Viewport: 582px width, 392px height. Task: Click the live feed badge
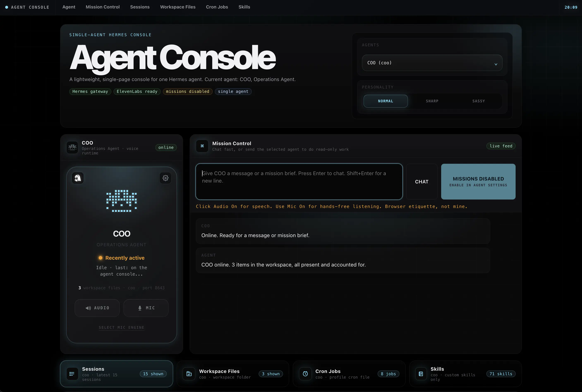pos(501,146)
